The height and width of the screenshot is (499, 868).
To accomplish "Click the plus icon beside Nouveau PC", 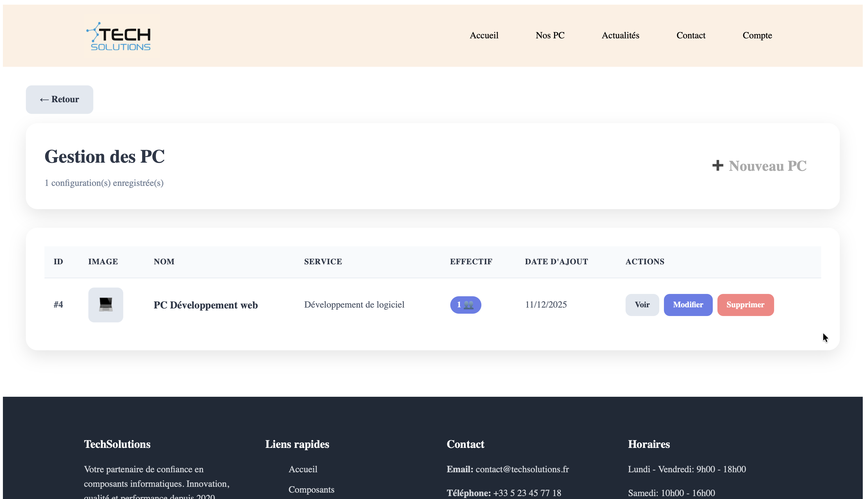I will point(717,166).
